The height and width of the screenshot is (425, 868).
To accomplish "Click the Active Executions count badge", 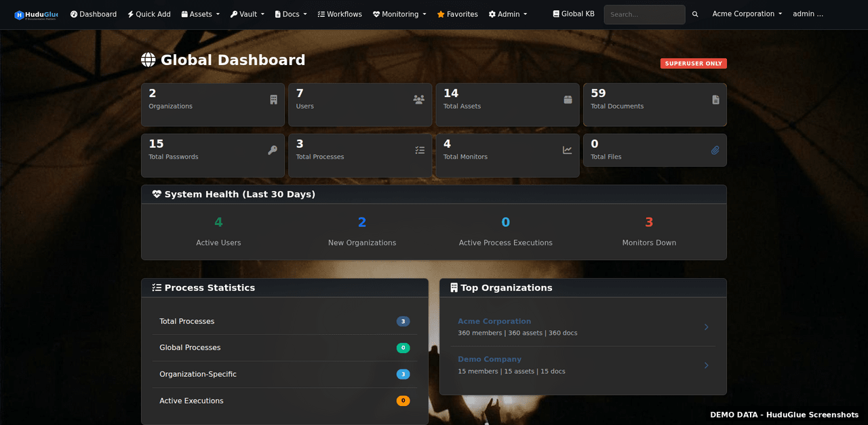I will 403,401.
